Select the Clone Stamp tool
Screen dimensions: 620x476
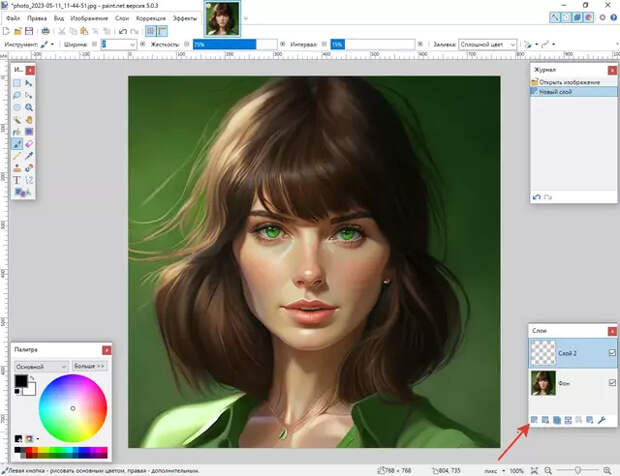click(x=17, y=168)
